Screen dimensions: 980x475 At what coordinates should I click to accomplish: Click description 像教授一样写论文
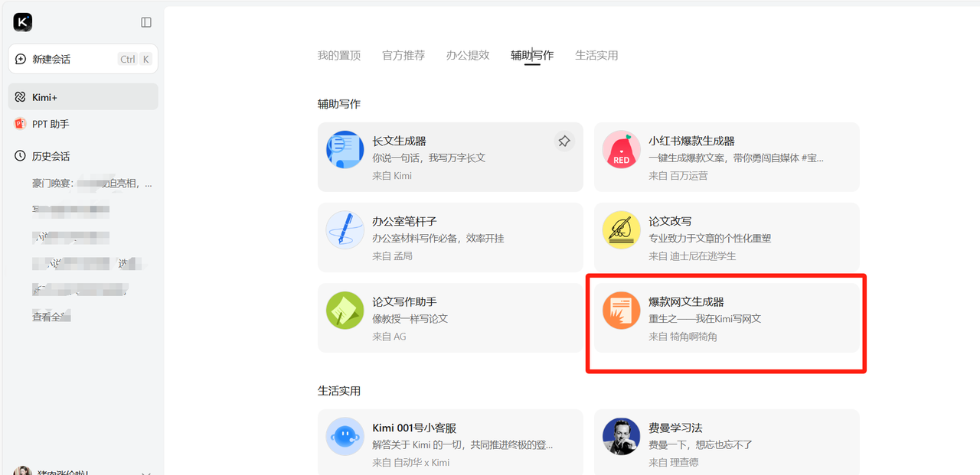[x=410, y=318]
